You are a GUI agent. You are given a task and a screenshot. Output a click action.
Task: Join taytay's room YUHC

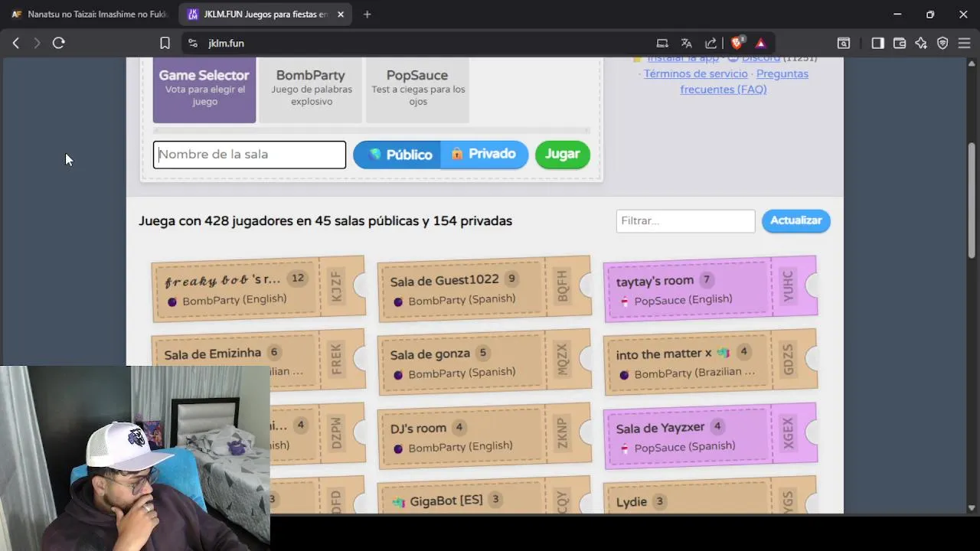(710, 289)
